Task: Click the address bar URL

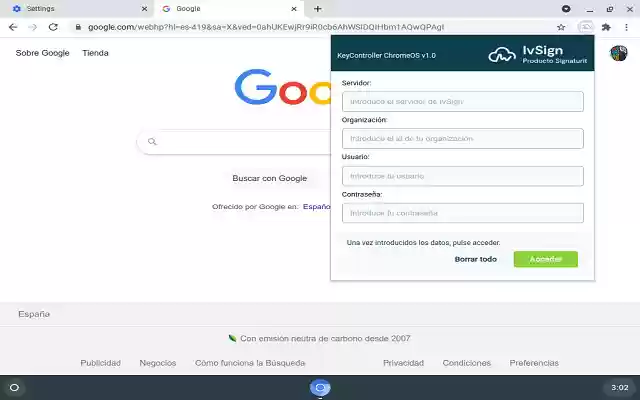Action: coord(266,27)
